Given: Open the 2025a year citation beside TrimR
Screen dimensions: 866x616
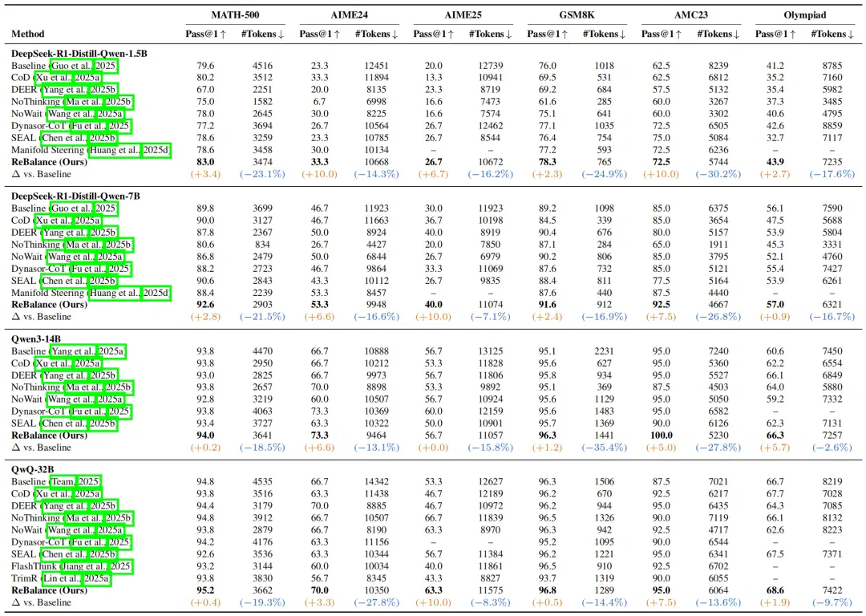Looking at the screenshot, I should coord(96,578).
